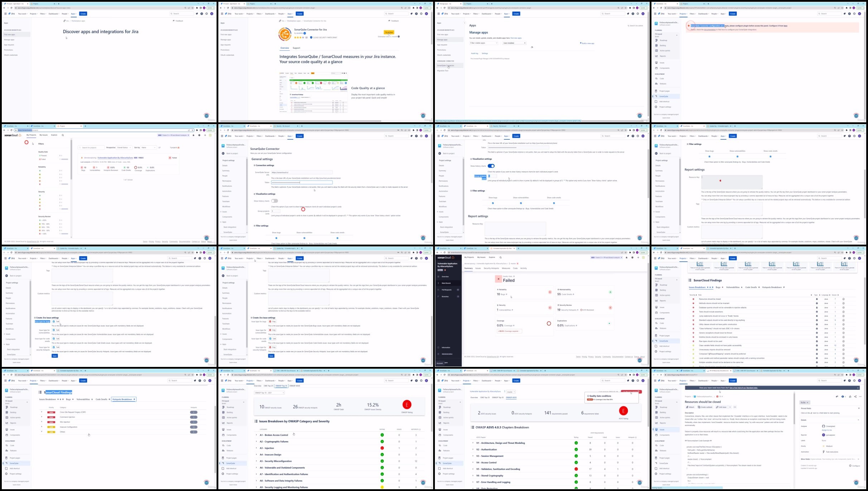The height and width of the screenshot is (491, 868).
Task: Expand the 'V5 - Validation, Sanitization and Encoding' chapter row
Action: (x=473, y=469)
